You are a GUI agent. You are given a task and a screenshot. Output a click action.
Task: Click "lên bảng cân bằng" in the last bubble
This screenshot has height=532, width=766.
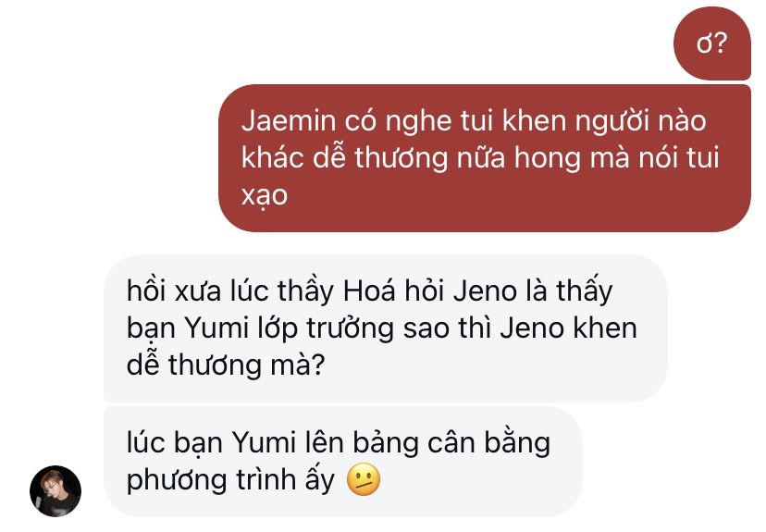pos(427,442)
